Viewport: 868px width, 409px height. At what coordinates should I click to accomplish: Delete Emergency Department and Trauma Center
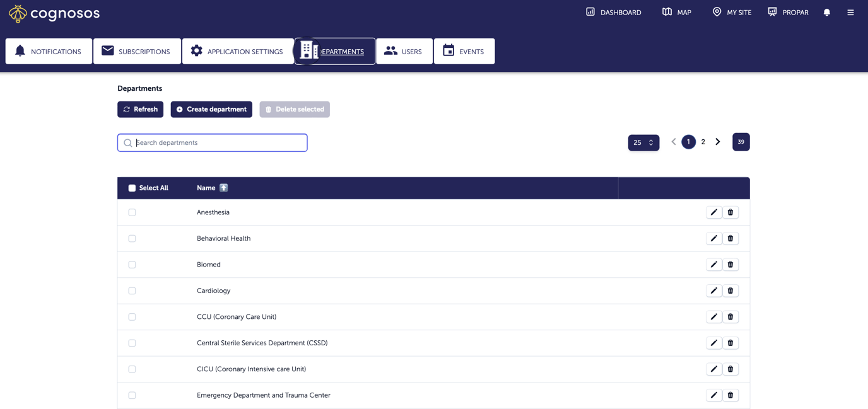730,396
